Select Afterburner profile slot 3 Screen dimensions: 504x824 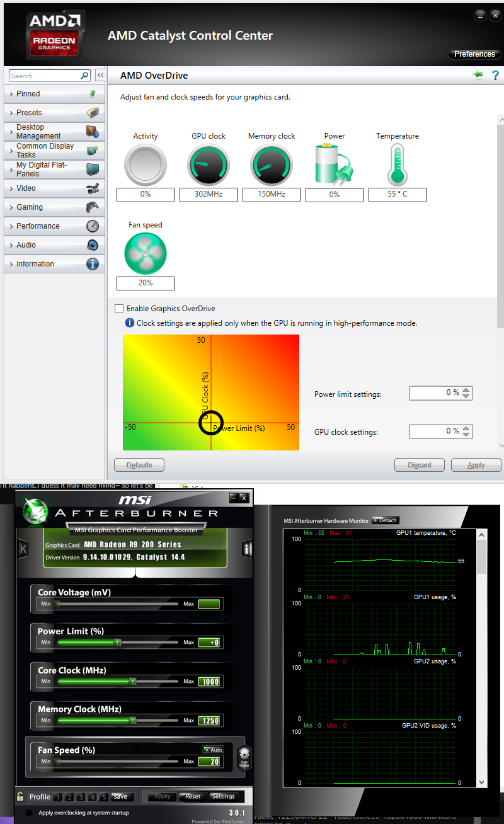[x=81, y=797]
